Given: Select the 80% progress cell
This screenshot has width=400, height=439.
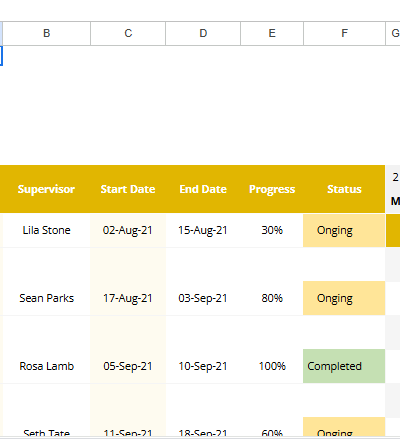Looking at the screenshot, I should [x=272, y=298].
